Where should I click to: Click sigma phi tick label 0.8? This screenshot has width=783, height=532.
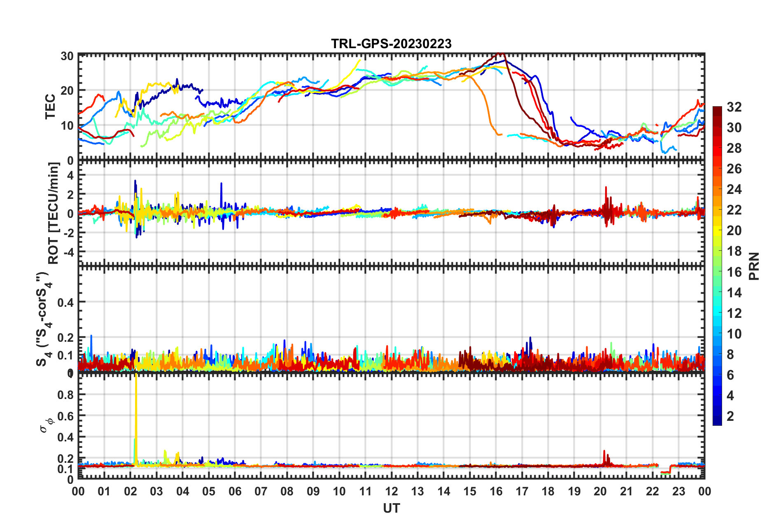click(x=65, y=395)
